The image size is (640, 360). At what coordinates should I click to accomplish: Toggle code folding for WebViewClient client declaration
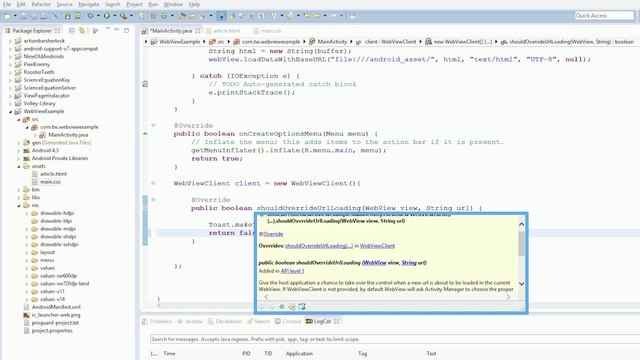pos(153,183)
